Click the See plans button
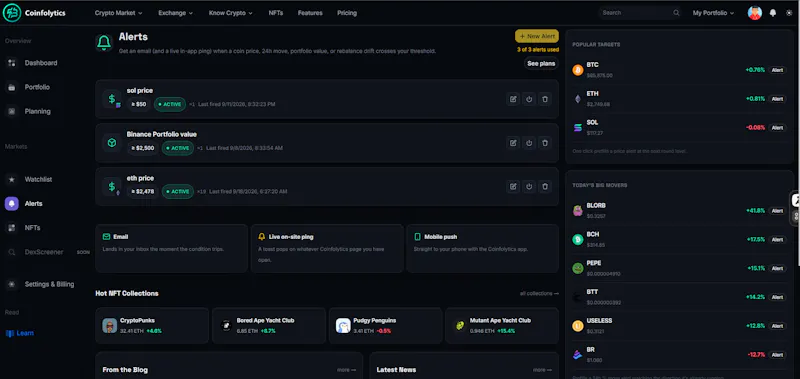The image size is (800, 379). point(541,64)
